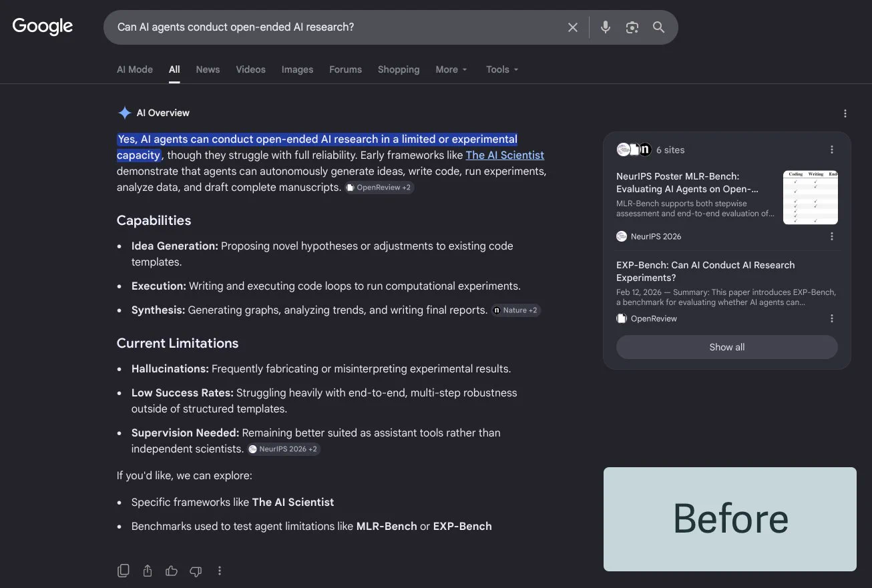Open the three-dot menu for OpenReview source
The height and width of the screenshot is (588, 872).
coord(832,318)
